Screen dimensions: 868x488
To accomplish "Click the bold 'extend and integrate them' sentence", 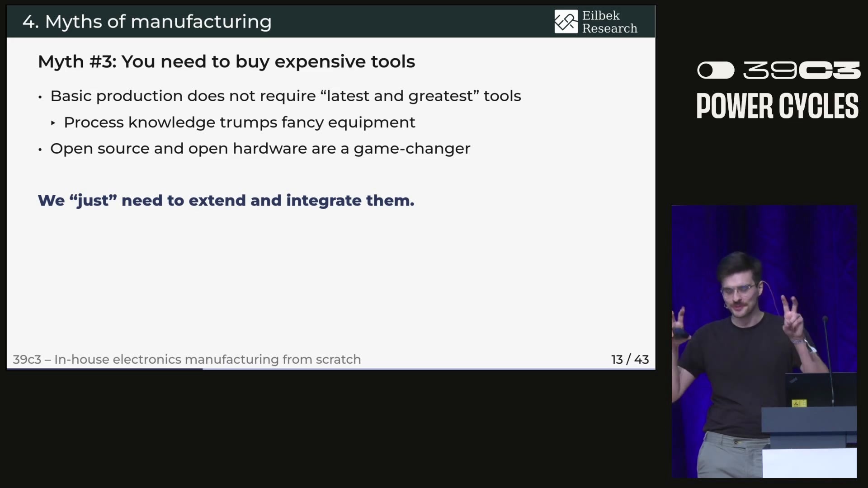I will (x=226, y=200).
